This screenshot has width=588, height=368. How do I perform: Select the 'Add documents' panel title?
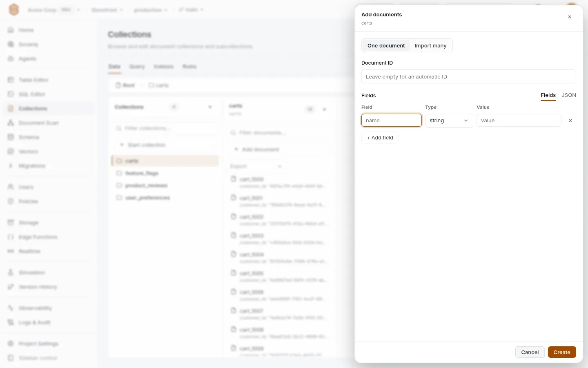pyautogui.click(x=381, y=15)
